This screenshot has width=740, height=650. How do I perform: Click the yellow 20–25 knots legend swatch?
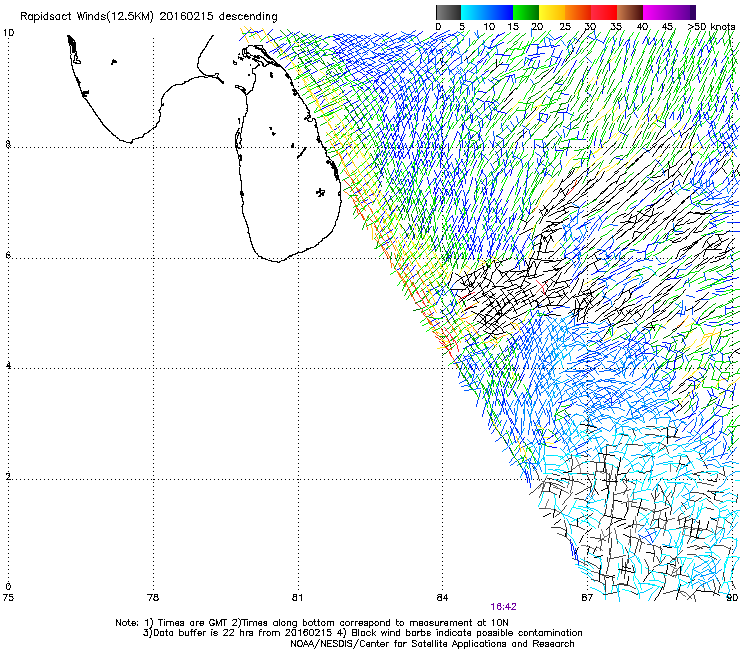[x=552, y=12]
